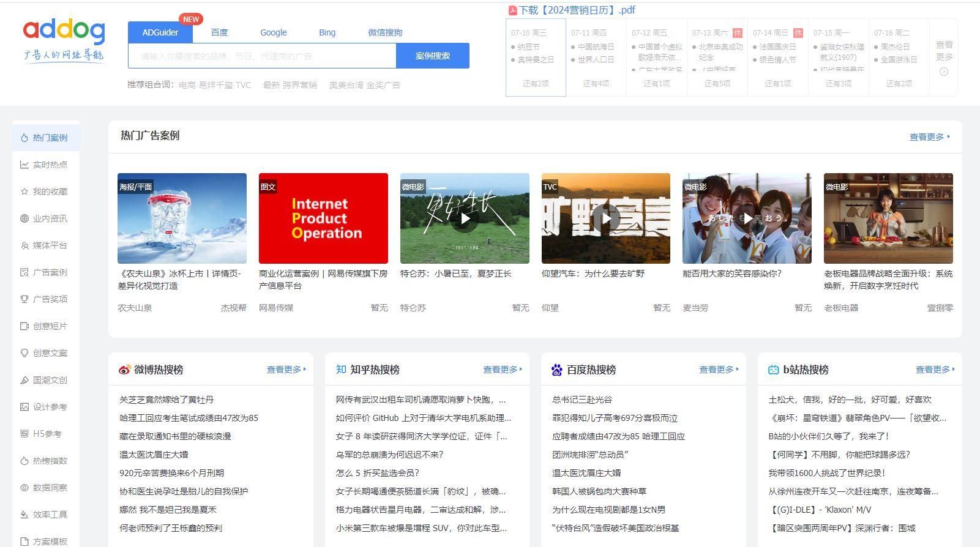Click recommended keyword 奥美台湾 金奖广告
This screenshot has height=547, width=980.
(x=365, y=85)
